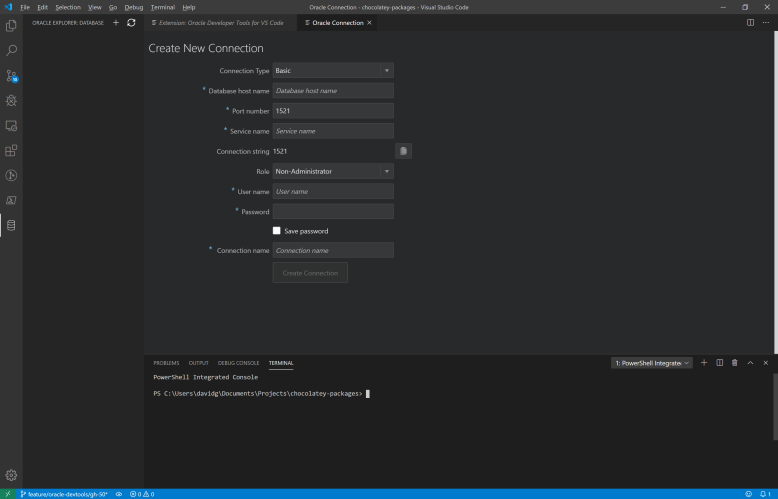Open the File menu
This screenshot has height=499, width=778.
coord(25,7)
